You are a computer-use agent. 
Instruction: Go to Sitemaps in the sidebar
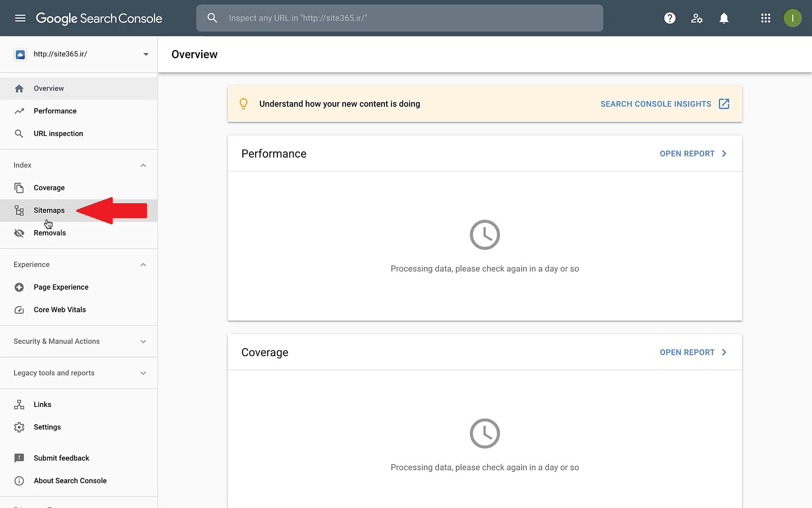point(49,210)
